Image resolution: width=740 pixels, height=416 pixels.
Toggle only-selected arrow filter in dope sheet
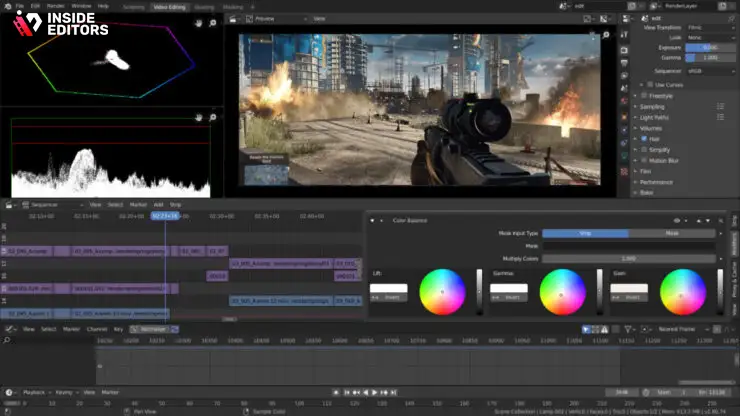586,329
